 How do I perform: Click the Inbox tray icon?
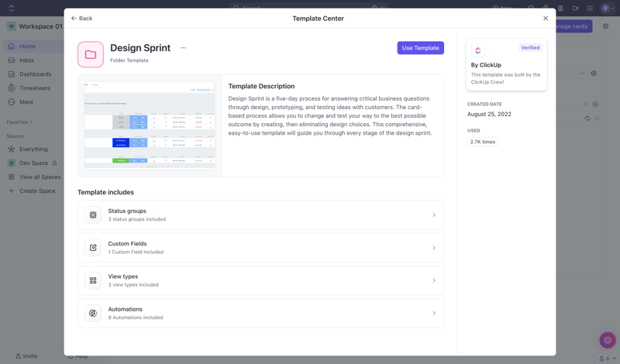pyautogui.click(x=12, y=60)
